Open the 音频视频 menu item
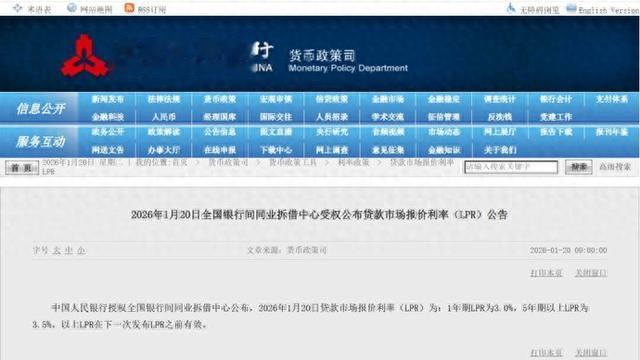The height and width of the screenshot is (360, 640). coord(388,132)
